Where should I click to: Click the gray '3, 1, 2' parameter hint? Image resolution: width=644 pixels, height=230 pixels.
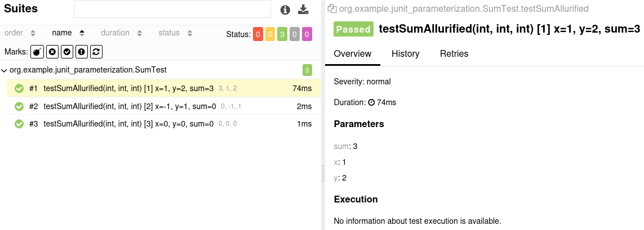228,88
